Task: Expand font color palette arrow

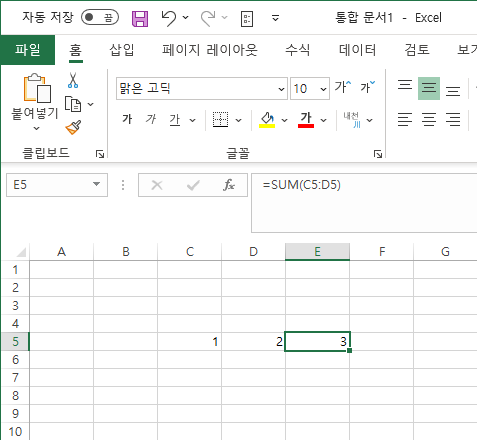Action: [323, 120]
